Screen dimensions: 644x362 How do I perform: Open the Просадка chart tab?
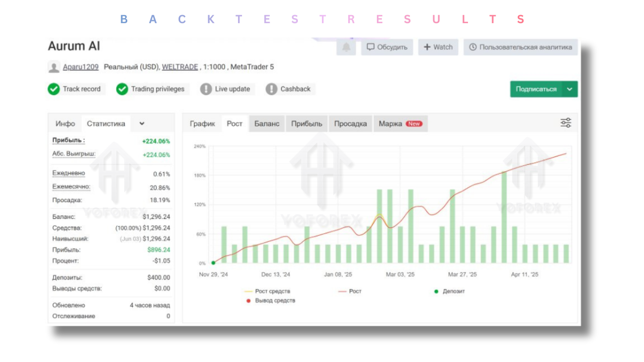coord(350,124)
